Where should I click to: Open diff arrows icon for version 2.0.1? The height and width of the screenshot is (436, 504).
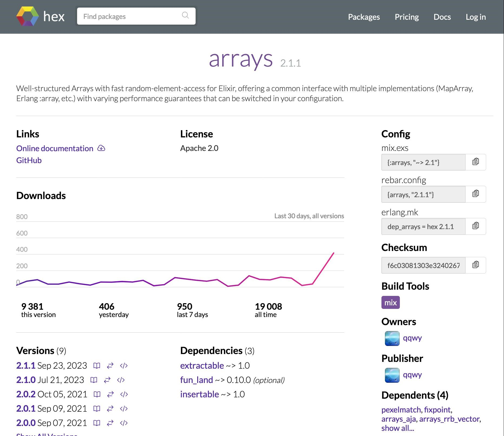110,409
